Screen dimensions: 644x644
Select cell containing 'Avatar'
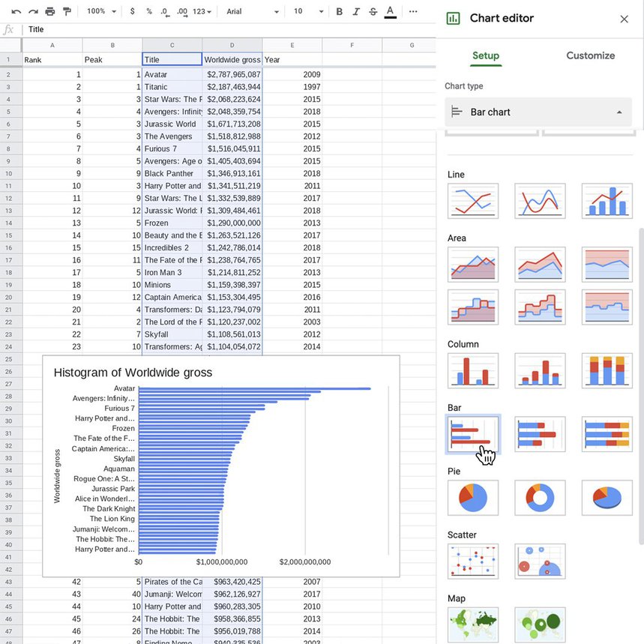point(172,75)
